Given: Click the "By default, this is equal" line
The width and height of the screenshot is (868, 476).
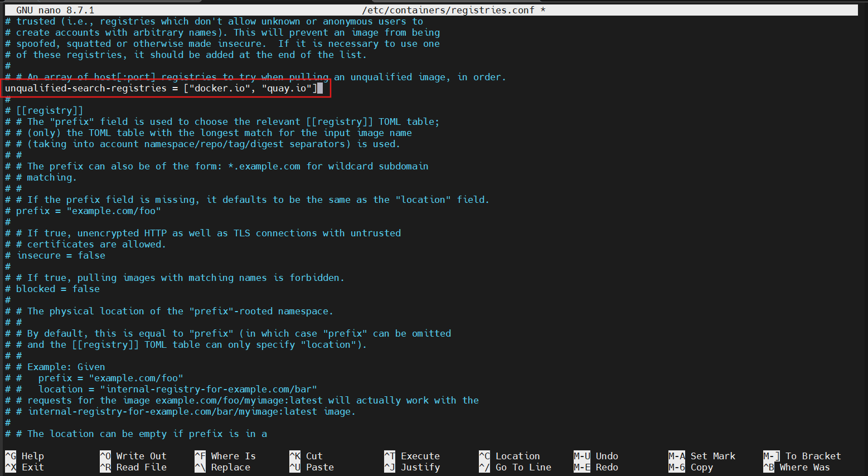Looking at the screenshot, I should (x=228, y=333).
